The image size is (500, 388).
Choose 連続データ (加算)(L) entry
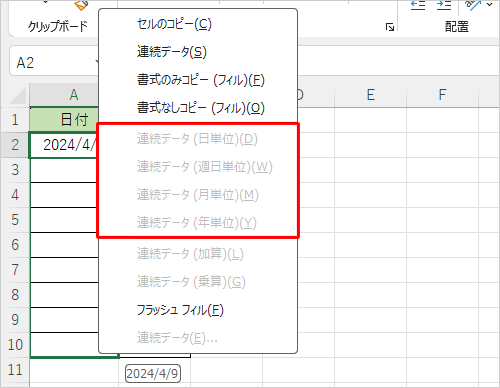pos(198,254)
